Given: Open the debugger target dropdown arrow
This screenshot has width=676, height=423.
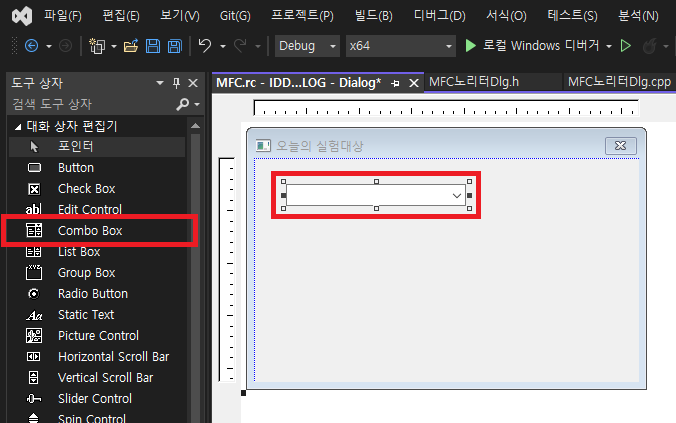Looking at the screenshot, I should click(609, 46).
